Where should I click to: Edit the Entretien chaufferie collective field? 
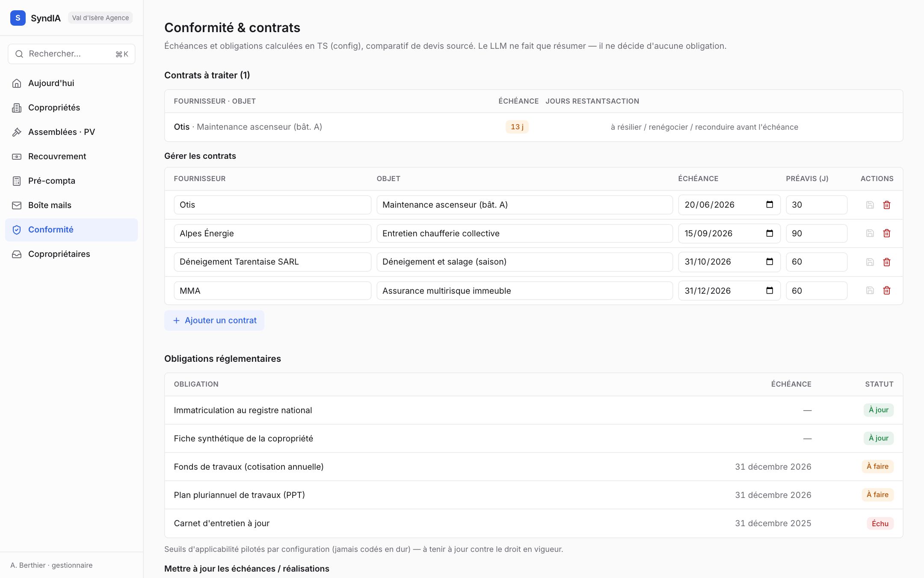tap(524, 233)
